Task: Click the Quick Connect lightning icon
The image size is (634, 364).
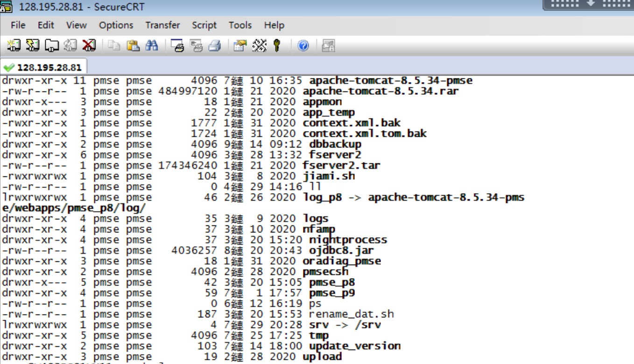Action: 33,45
